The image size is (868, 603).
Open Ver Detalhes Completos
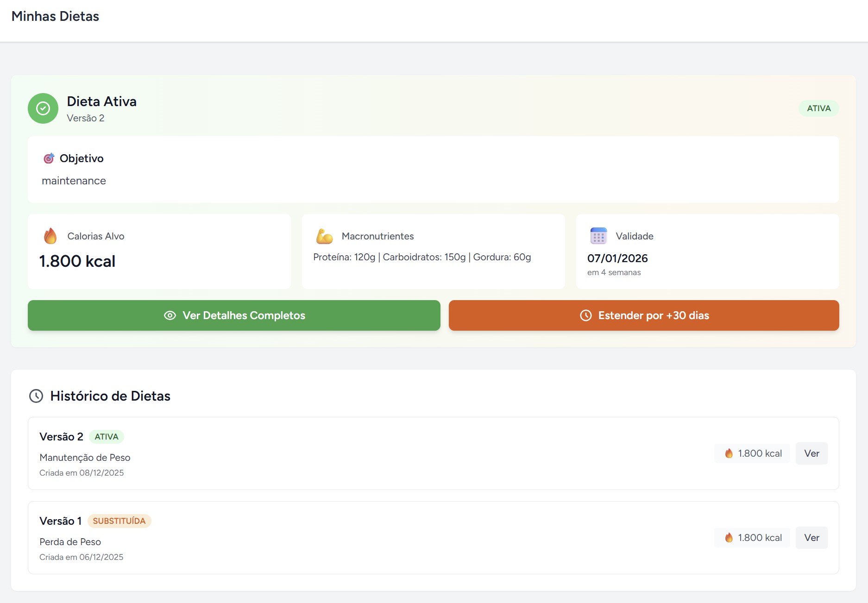(234, 315)
